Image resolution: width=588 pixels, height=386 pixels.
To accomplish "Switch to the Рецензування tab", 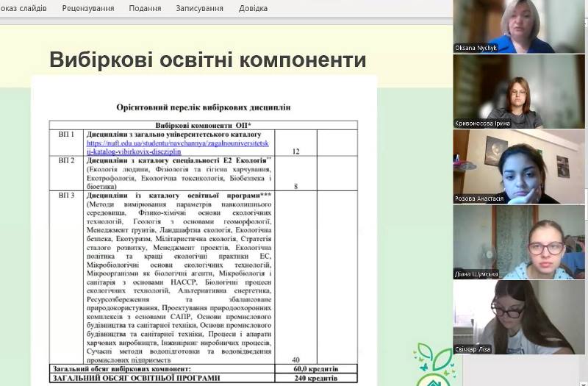I will (x=88, y=8).
